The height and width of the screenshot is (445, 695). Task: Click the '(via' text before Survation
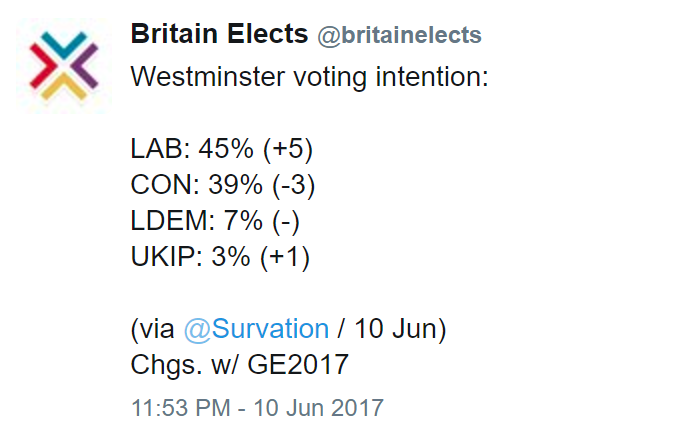coord(152,329)
